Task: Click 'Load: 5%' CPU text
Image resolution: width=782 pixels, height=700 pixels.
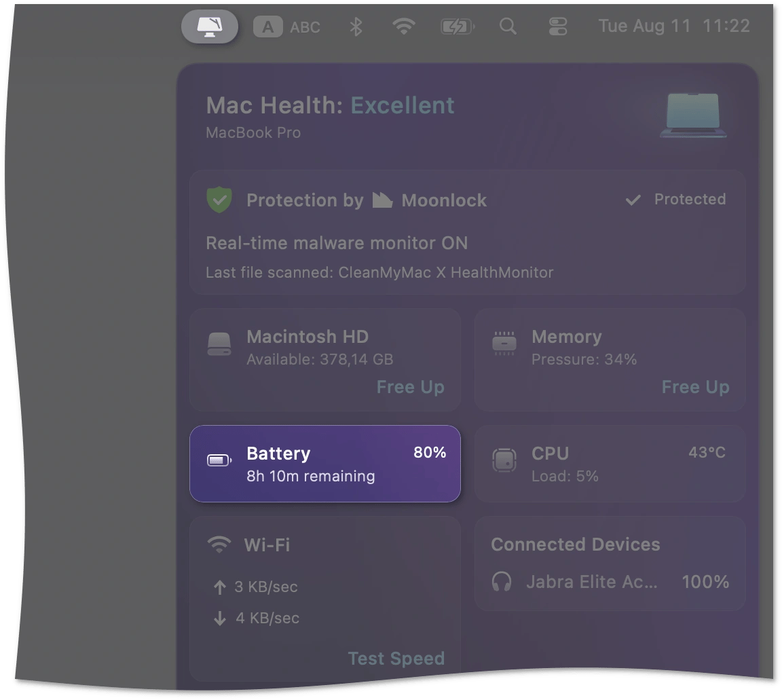Action: tap(565, 476)
